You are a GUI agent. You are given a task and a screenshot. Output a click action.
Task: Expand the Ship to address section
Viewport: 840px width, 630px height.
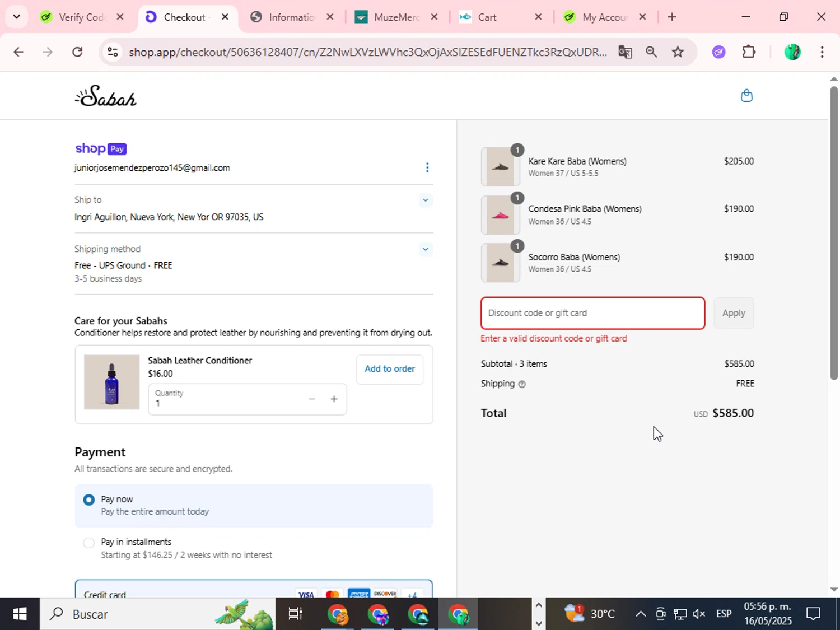pyautogui.click(x=426, y=200)
